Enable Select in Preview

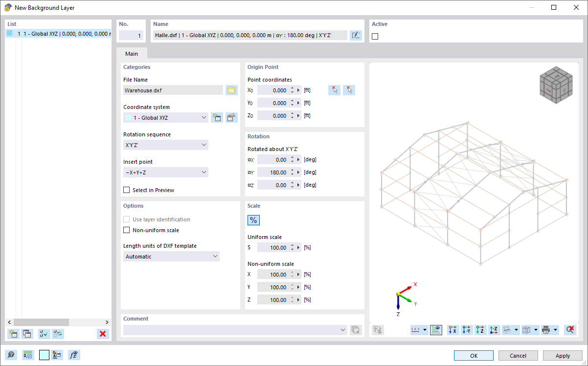click(126, 190)
